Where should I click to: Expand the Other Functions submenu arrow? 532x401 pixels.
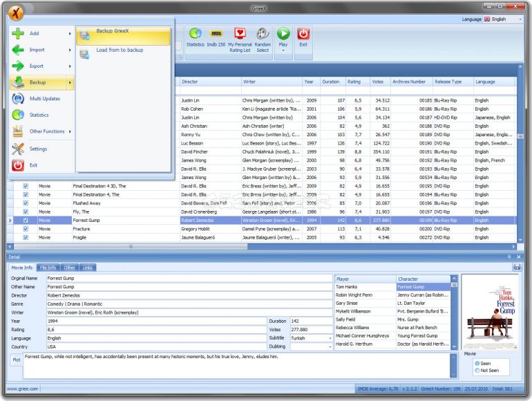(70, 131)
